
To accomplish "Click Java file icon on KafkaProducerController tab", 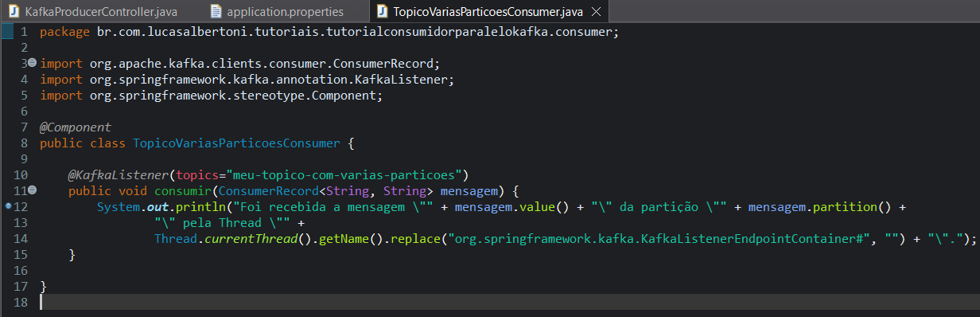I will [14, 12].
